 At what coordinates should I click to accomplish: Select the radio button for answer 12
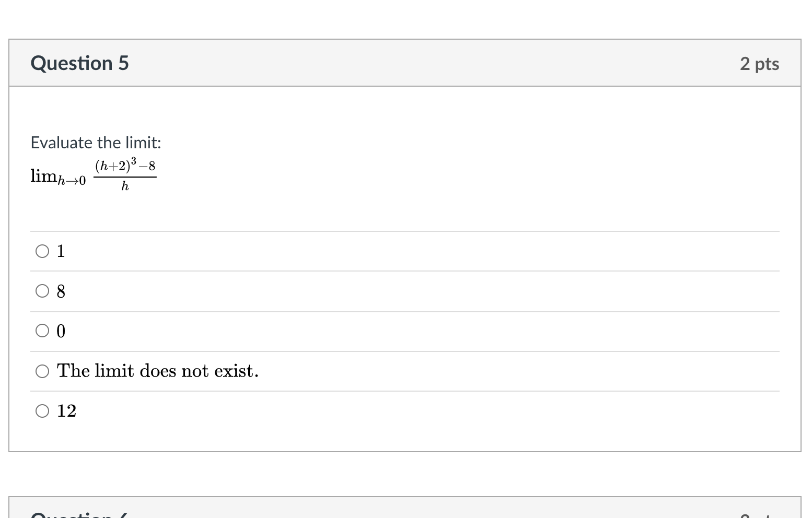(43, 411)
